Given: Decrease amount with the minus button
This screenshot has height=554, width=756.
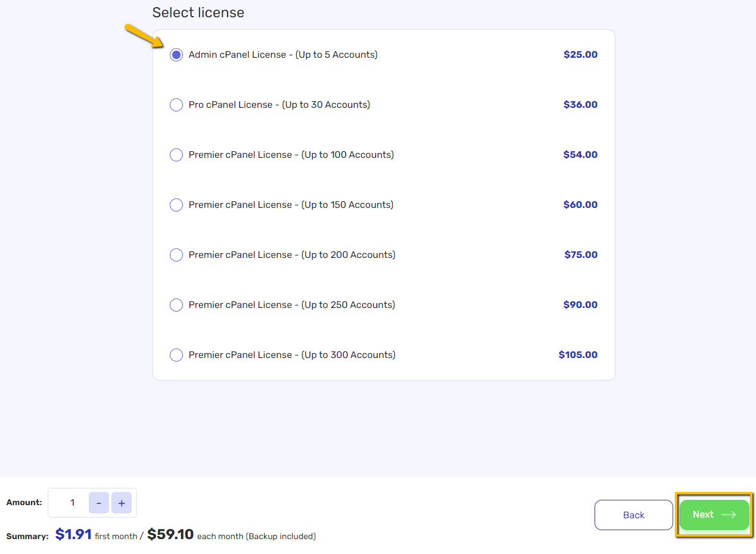Looking at the screenshot, I should pyautogui.click(x=99, y=503).
